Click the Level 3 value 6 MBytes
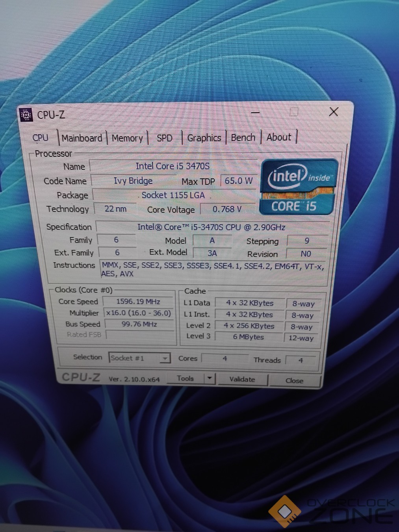 (x=249, y=337)
